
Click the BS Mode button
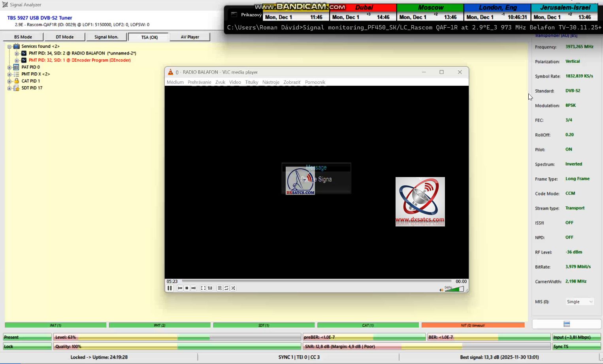(x=23, y=37)
